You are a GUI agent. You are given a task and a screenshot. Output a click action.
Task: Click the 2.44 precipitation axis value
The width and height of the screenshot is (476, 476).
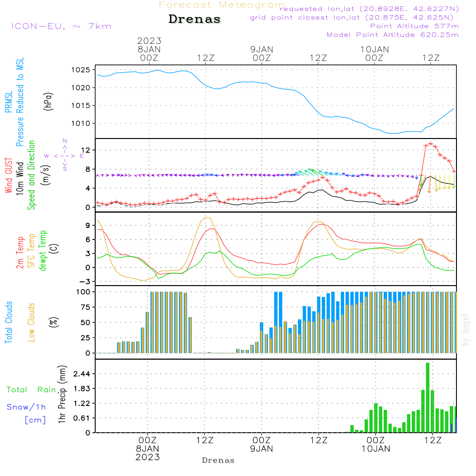(x=82, y=374)
